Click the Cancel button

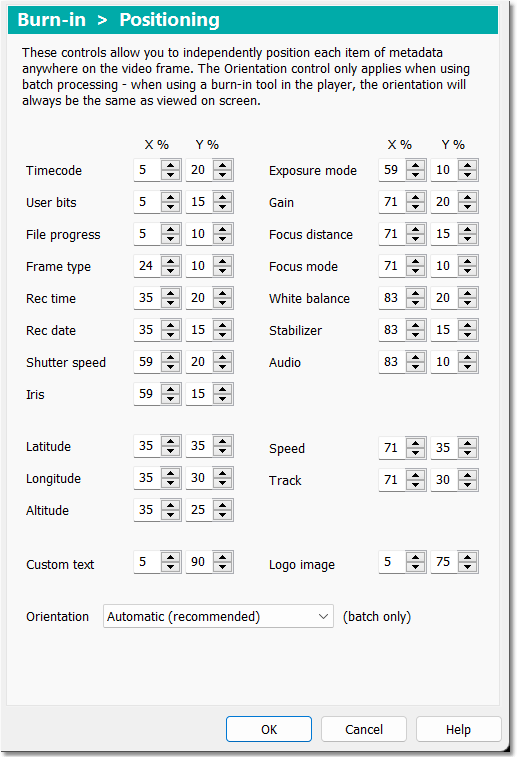point(364,729)
